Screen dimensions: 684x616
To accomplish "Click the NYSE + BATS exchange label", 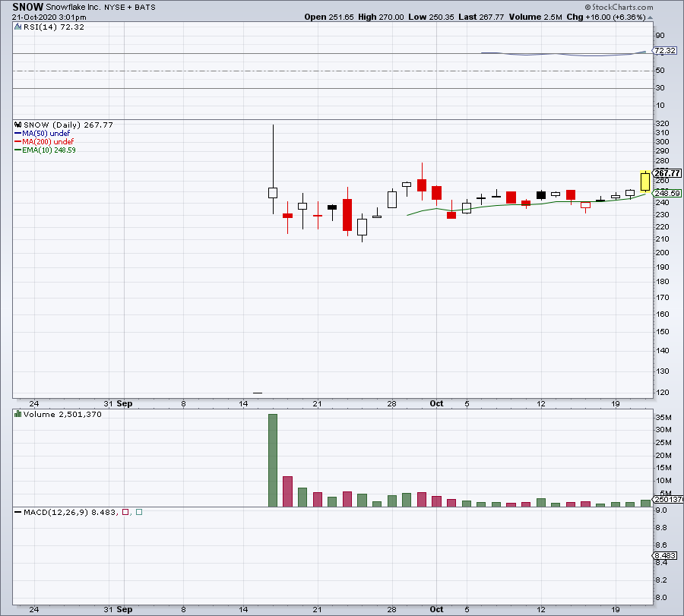I will (x=129, y=8).
